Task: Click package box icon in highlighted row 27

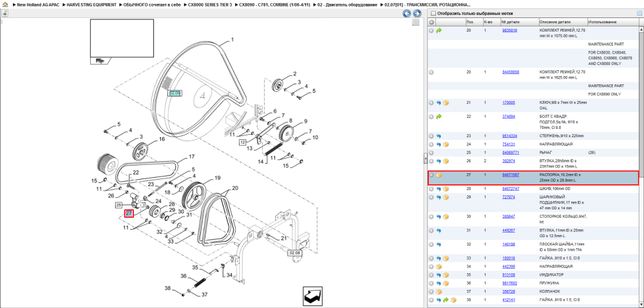Action: [x=439, y=175]
